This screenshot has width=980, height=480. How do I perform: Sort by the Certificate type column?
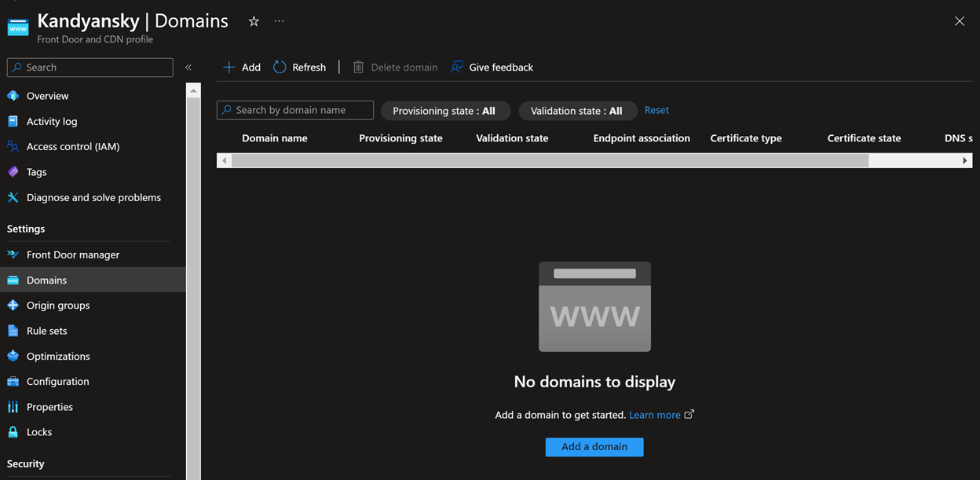coord(746,138)
